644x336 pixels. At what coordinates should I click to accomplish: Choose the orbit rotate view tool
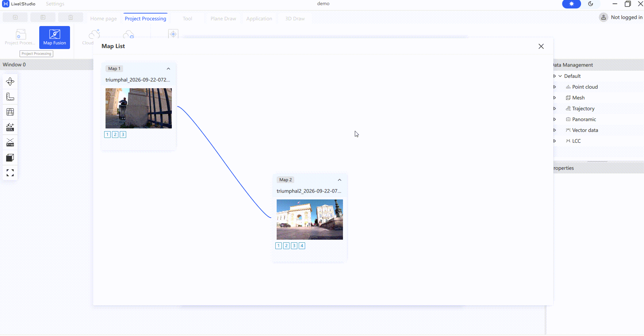pyautogui.click(x=10, y=81)
